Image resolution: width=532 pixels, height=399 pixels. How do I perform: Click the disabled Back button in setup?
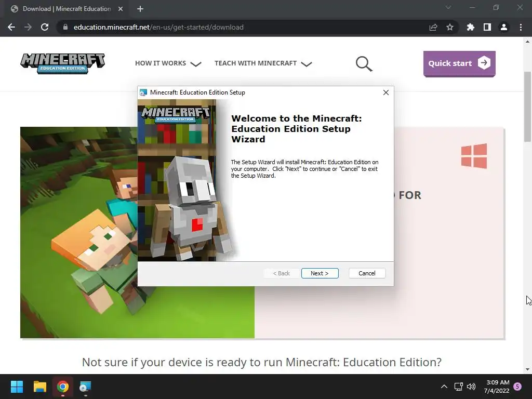[281, 273]
